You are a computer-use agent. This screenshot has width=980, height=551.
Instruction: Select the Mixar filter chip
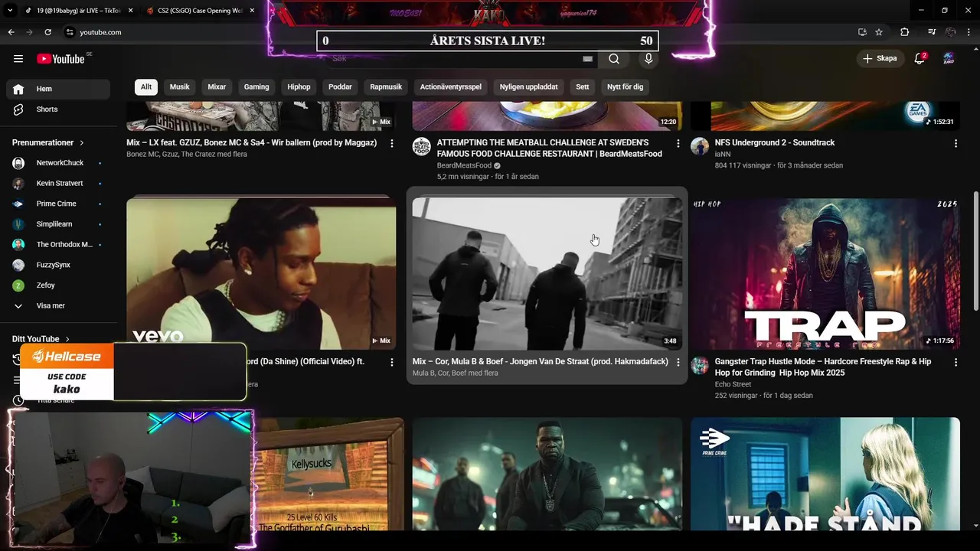click(x=217, y=86)
